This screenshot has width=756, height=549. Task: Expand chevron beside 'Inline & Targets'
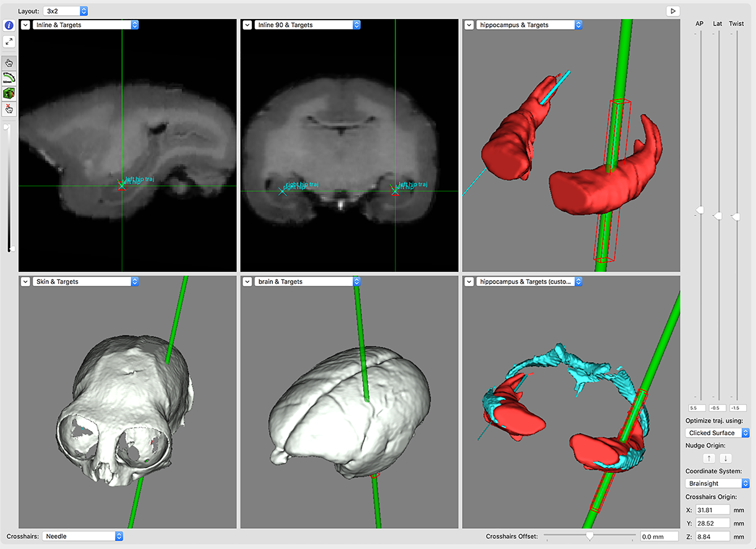(x=25, y=25)
